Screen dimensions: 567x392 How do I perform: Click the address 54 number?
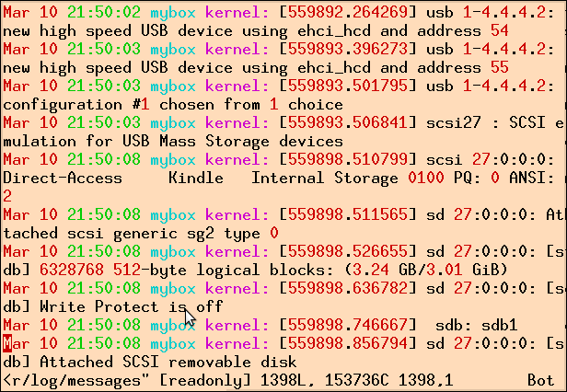(500, 31)
